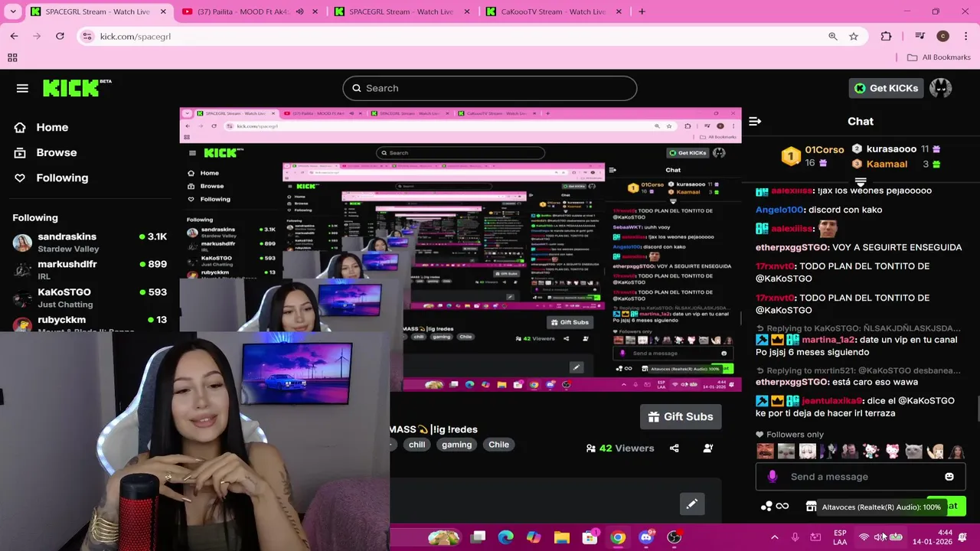Viewport: 980px width, 551px height.
Task: Open the emoji picker in the chat box
Action: pyautogui.click(x=949, y=477)
